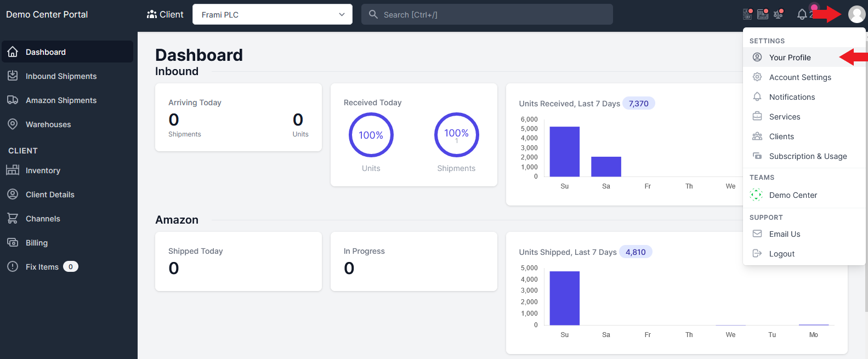Open the notifications bell in header
The width and height of the screenshot is (868, 359).
point(802,14)
